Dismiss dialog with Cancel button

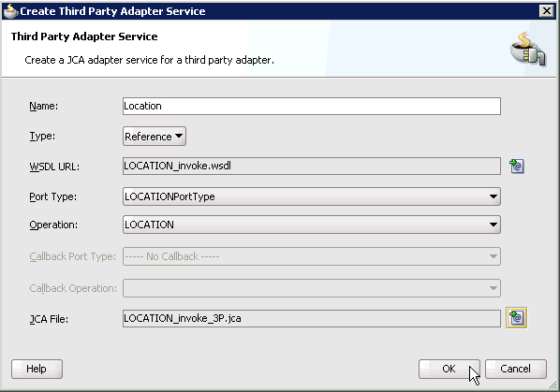point(515,369)
